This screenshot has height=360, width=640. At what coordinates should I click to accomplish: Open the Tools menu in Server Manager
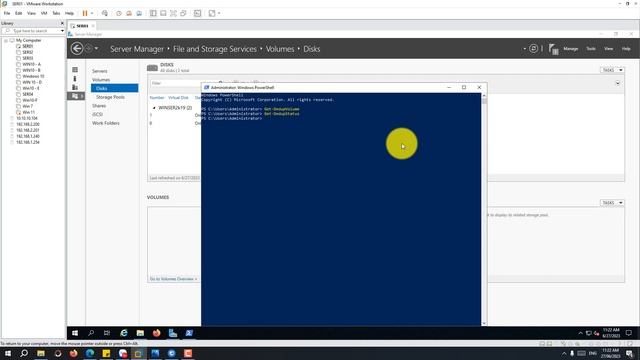591,49
